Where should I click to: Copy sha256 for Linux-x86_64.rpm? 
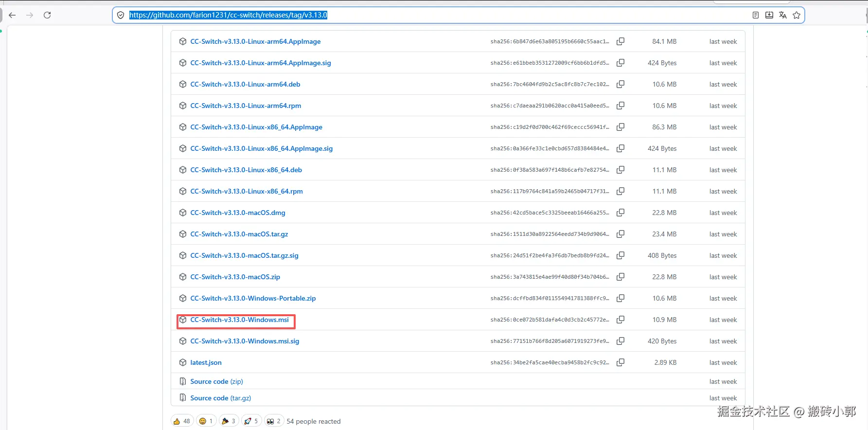point(620,191)
